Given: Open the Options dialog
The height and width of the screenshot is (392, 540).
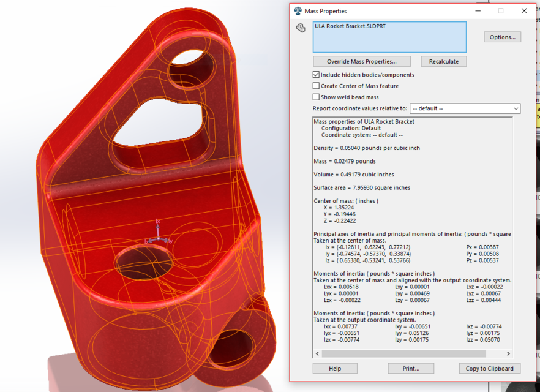Looking at the screenshot, I should (x=501, y=37).
